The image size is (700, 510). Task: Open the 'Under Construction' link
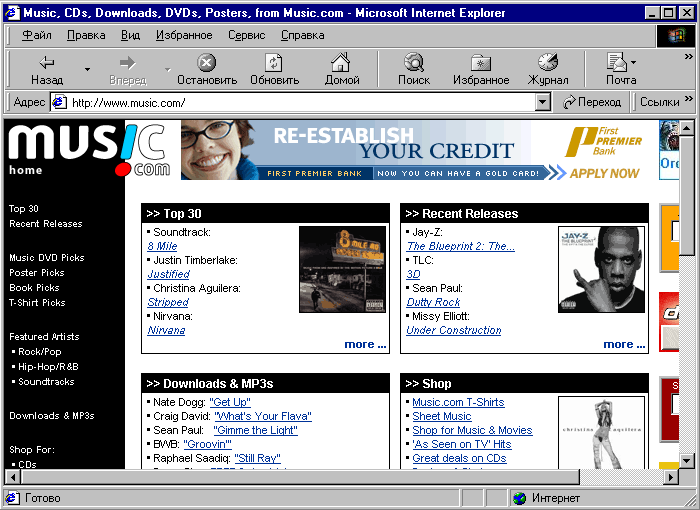click(454, 330)
